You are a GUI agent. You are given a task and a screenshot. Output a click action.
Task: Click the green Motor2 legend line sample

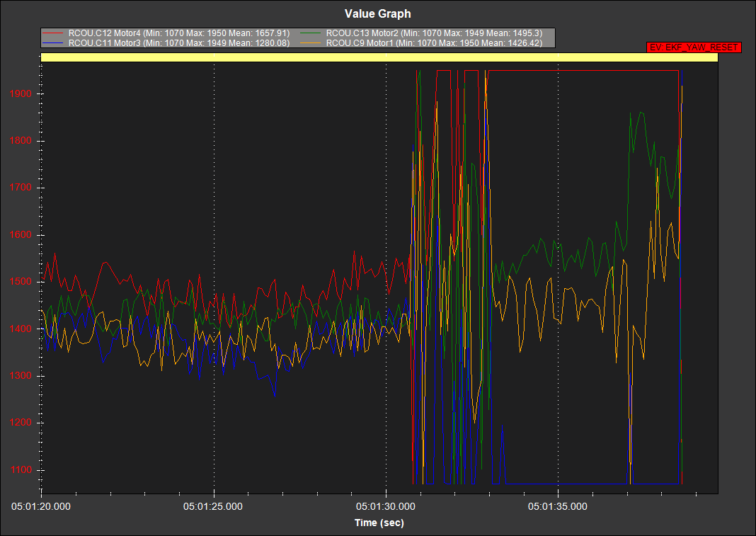311,33
